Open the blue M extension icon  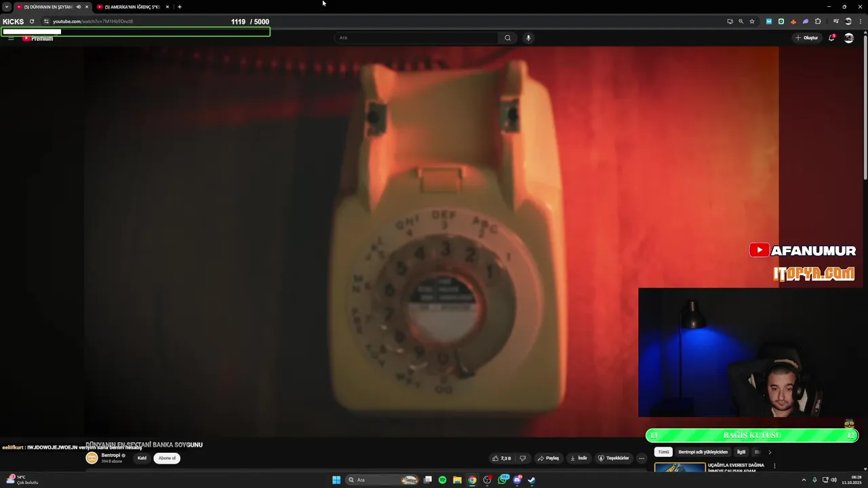769,22
